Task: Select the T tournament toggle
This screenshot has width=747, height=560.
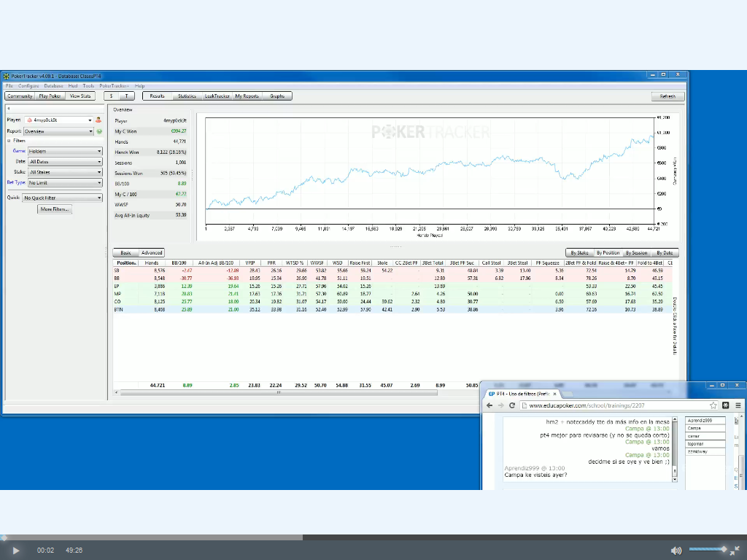Action: [x=127, y=96]
